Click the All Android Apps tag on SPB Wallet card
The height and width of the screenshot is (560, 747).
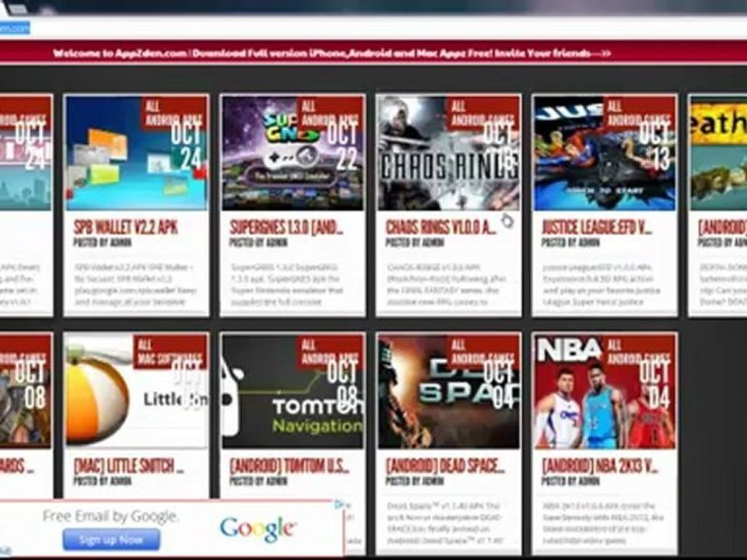tap(174, 113)
